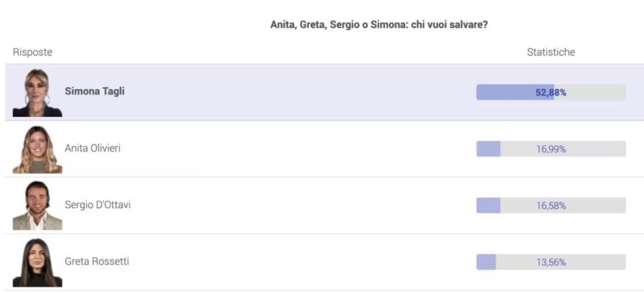Select the Anita Olivieri answer row
Image resolution: width=644 pixels, height=293 pixels.
tap(301, 149)
